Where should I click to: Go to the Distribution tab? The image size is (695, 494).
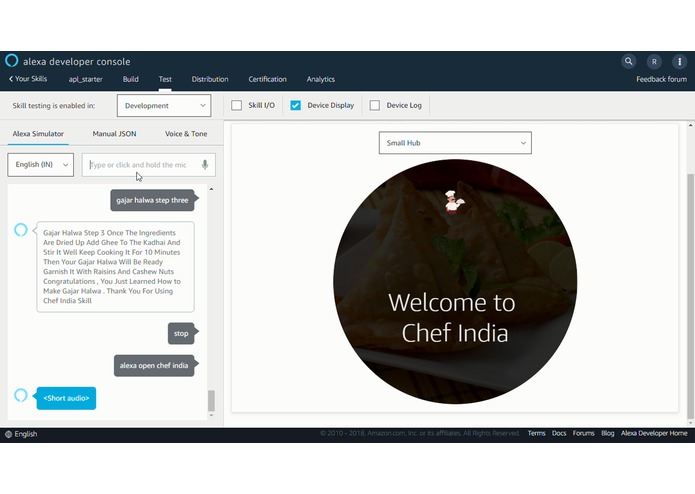pyautogui.click(x=210, y=79)
